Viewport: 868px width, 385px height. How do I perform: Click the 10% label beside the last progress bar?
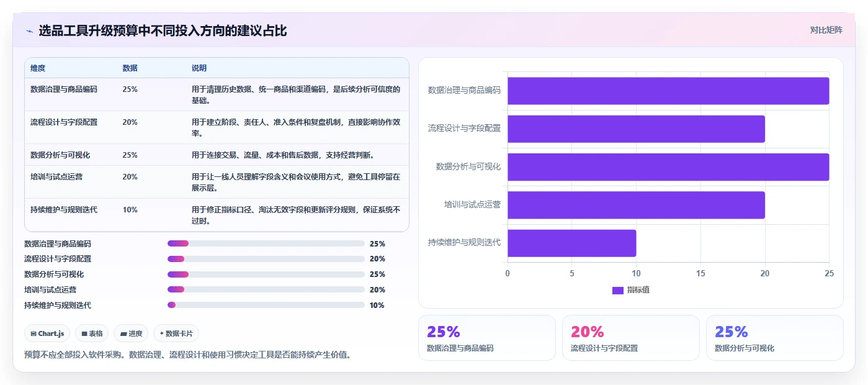point(377,305)
